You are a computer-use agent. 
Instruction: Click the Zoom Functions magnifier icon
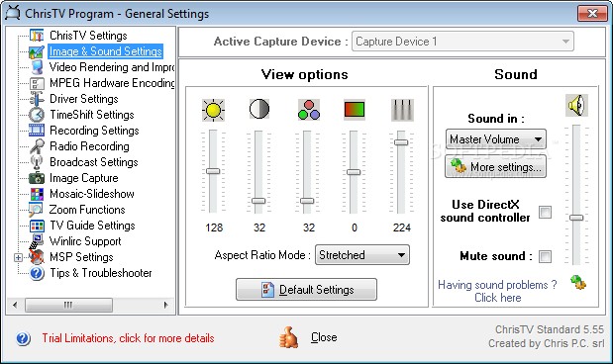(36, 210)
